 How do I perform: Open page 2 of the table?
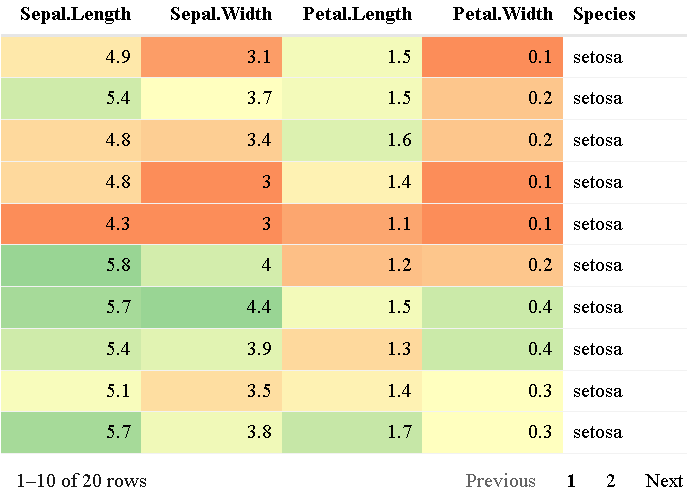point(611,481)
